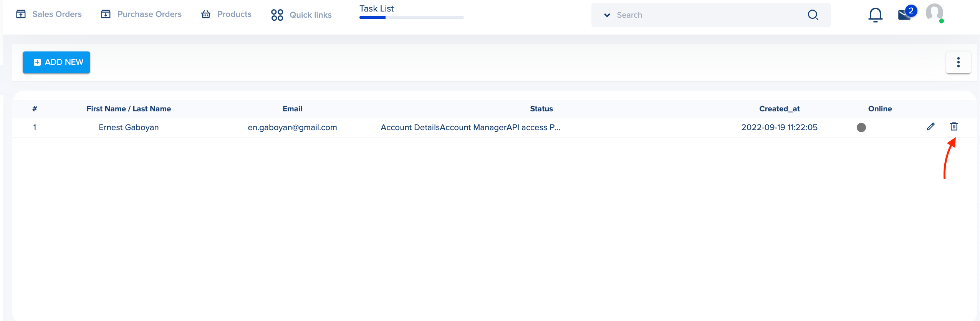
Task: Click the user profile avatar
Action: tap(934, 13)
